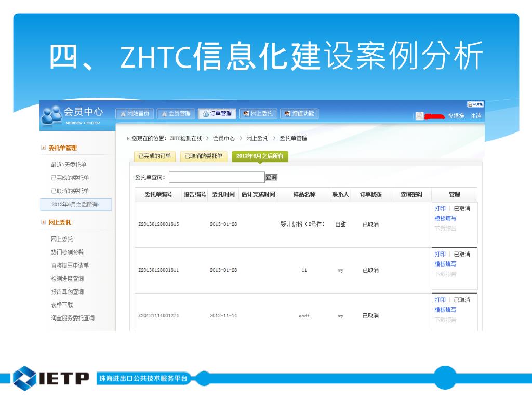Open the 增值功能 nav tab
532x399 pixels.
tap(300, 114)
